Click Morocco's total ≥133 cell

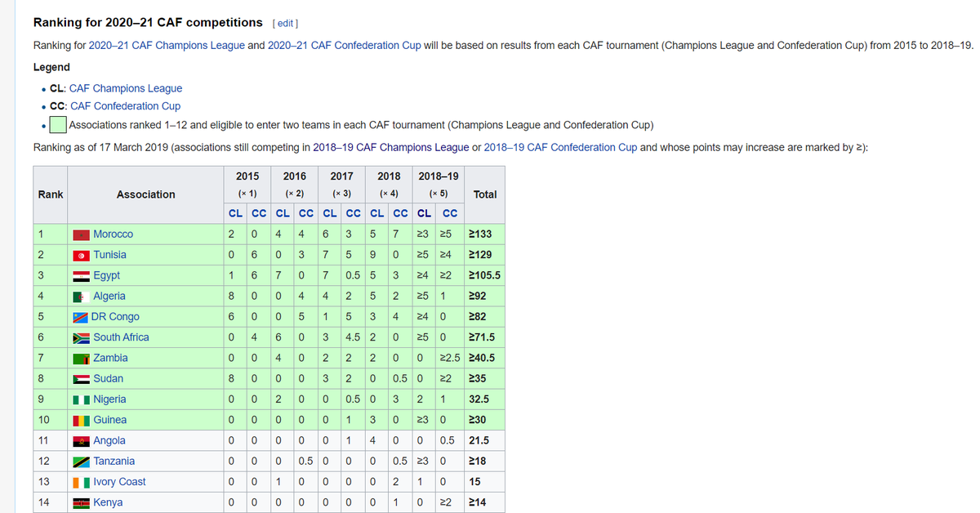pos(485,234)
